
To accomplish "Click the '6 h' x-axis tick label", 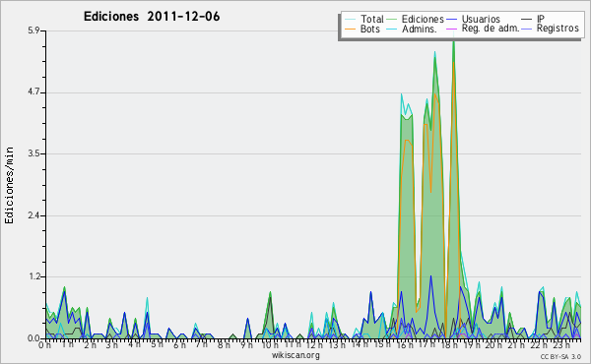I will point(179,344).
